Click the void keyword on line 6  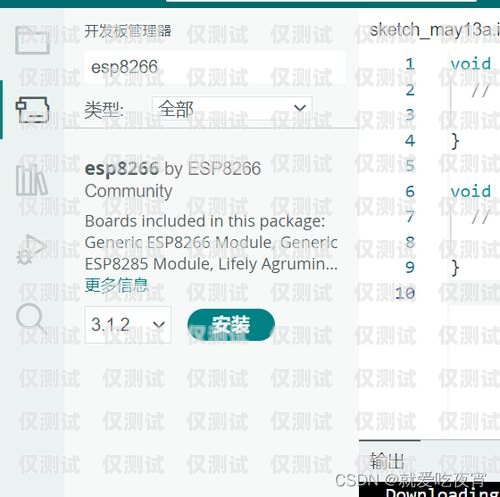[471, 191]
